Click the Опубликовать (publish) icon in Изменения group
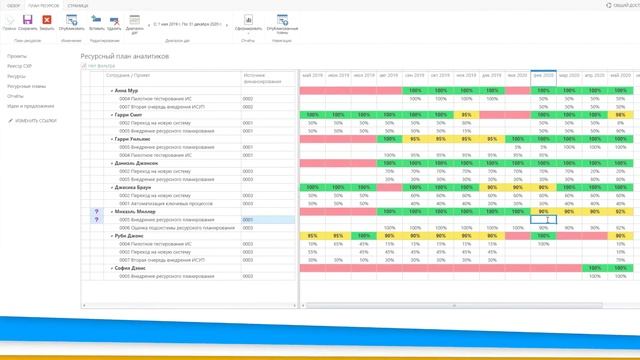Viewport: 640px width, 360px height. coord(71,20)
